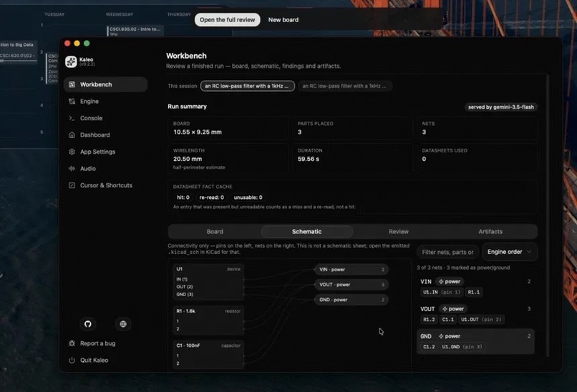Click the U1.IN (pin 1) chip
Viewport: 577px width, 392px height.
(442, 292)
